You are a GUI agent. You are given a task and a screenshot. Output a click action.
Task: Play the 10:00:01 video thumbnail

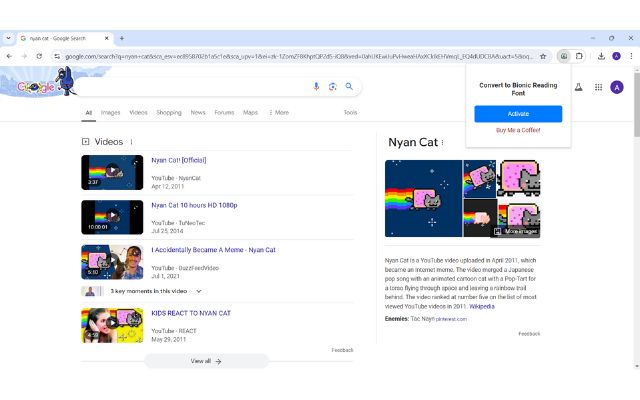tap(112, 217)
